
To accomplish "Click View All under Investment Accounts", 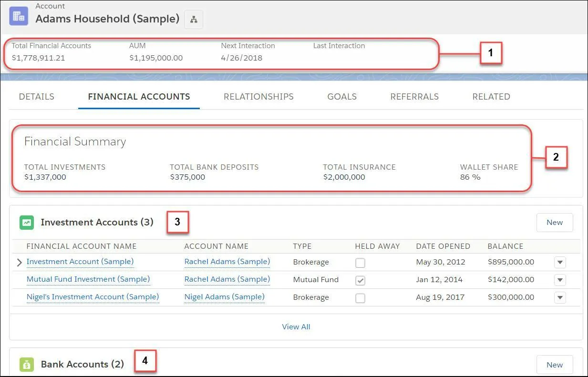I will [x=296, y=326].
